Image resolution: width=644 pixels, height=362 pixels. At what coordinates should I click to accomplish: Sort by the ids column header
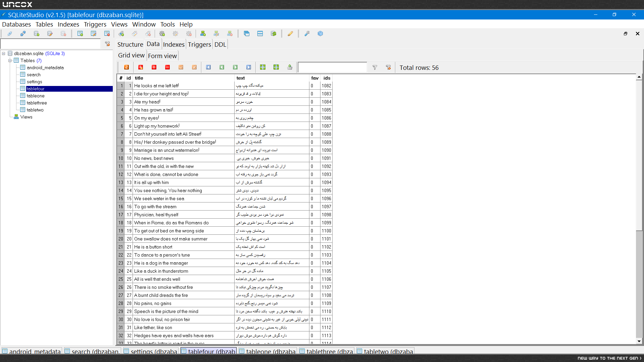(x=327, y=78)
